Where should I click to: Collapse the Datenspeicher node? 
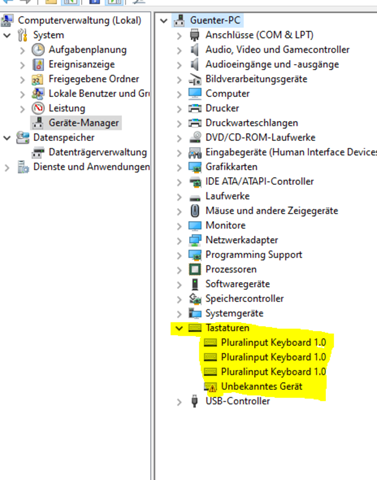tap(7, 138)
